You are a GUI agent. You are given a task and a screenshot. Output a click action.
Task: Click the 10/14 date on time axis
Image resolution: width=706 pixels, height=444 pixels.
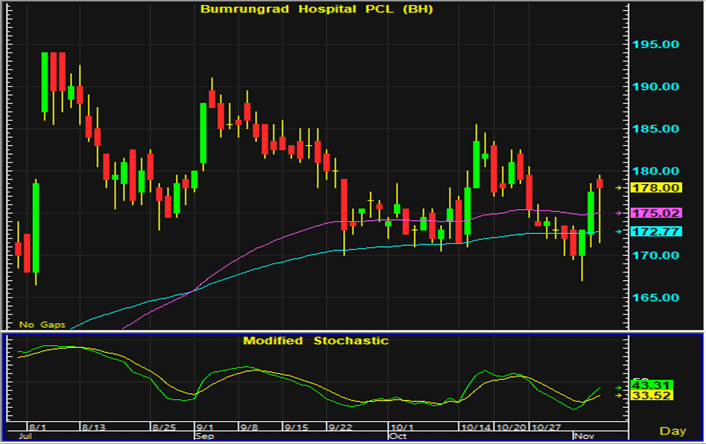coord(478,427)
